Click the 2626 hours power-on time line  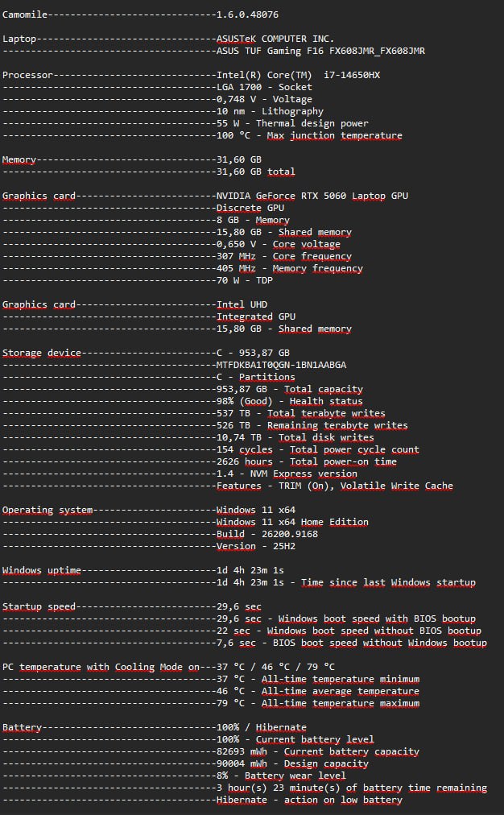click(307, 461)
